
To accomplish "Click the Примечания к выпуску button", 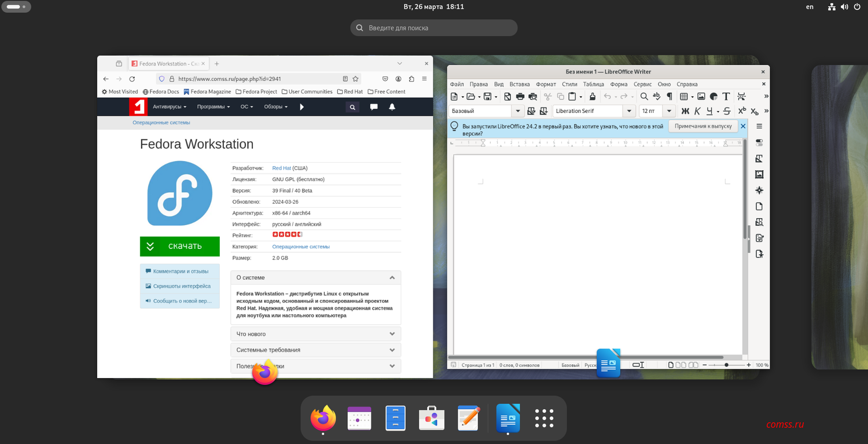I will [703, 126].
